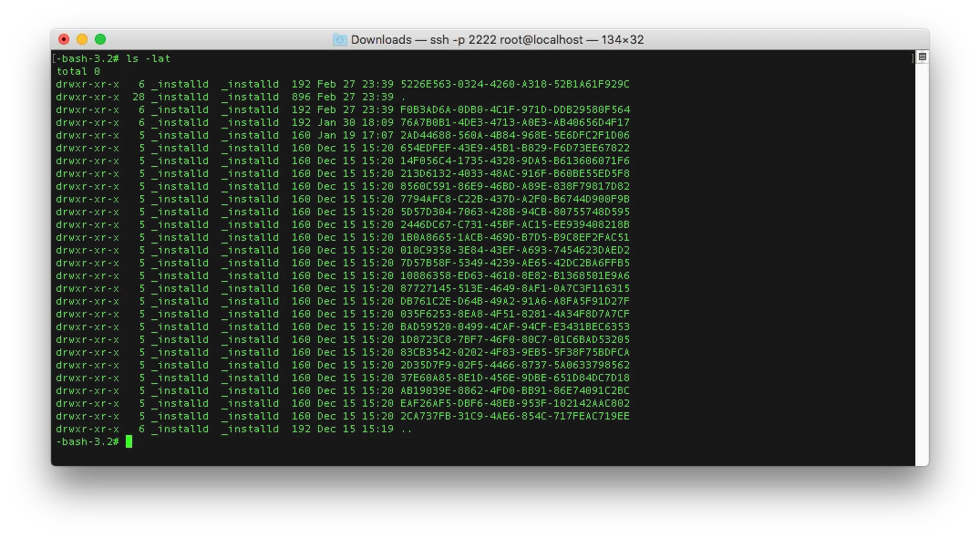
Task: Click the vertical scrollbar track of the terminal
Action: pos(922,263)
